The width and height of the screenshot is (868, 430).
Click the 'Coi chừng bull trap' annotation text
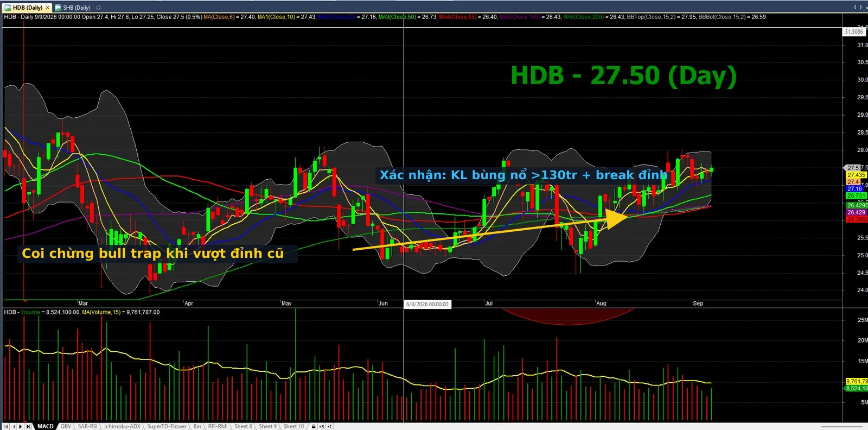tap(153, 253)
